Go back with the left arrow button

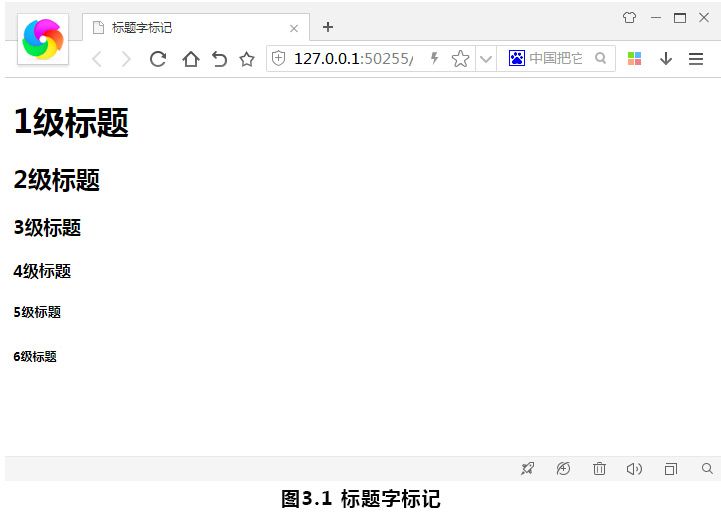pyautogui.click(x=97, y=59)
